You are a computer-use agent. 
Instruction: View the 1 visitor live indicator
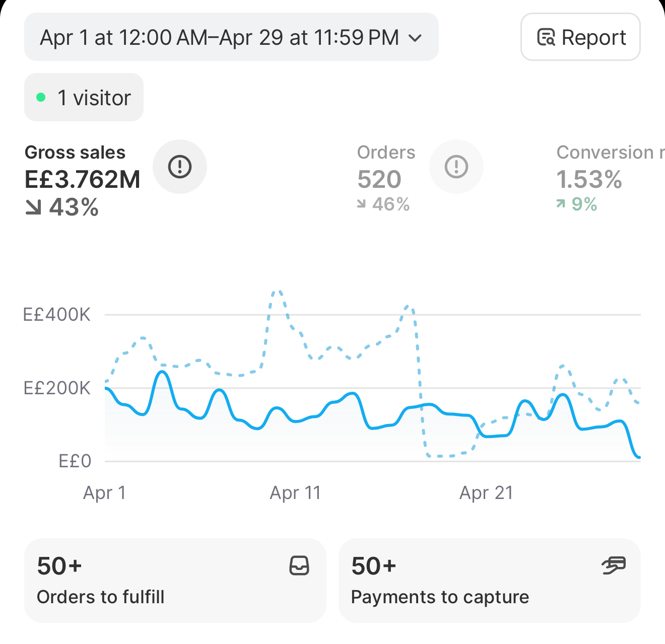pos(84,97)
